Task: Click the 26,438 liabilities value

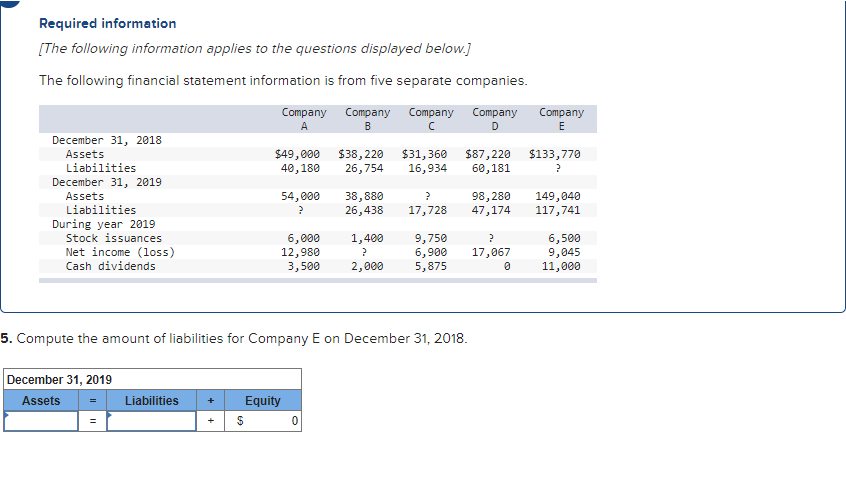Action: click(364, 210)
